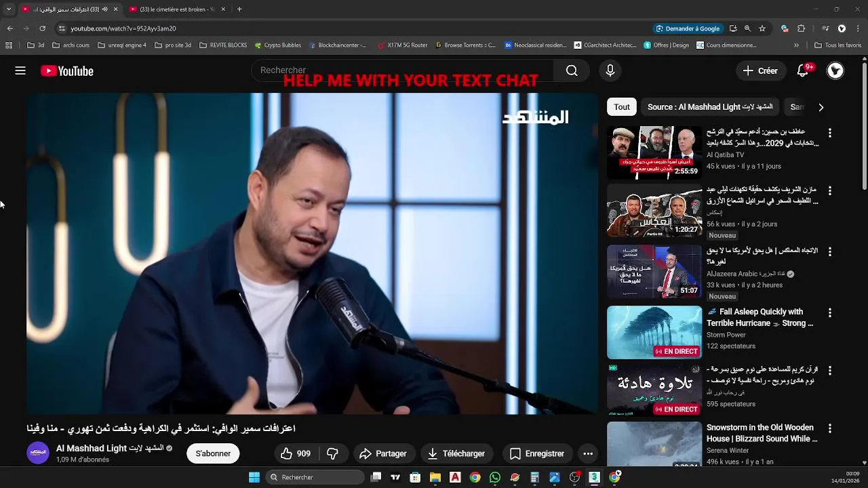Switch to le cimetière est broken tab

(x=176, y=9)
